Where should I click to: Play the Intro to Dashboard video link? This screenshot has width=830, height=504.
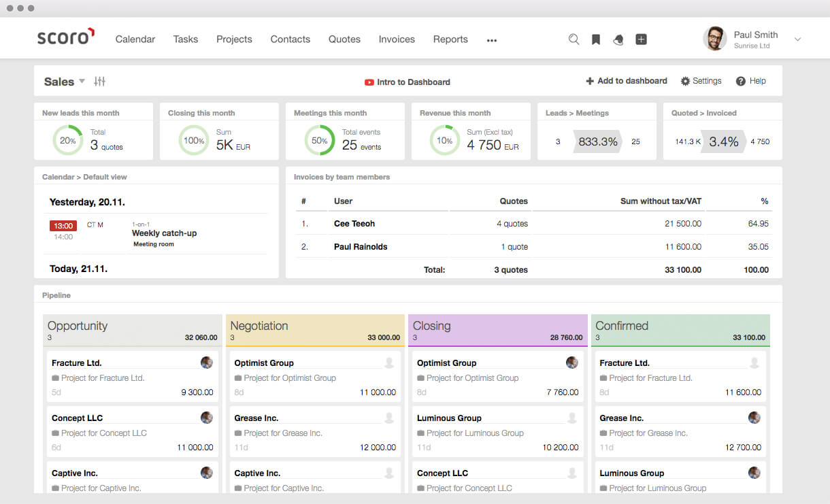[408, 82]
